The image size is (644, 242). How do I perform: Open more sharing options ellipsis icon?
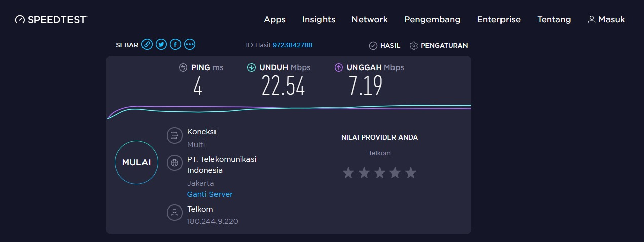tap(190, 45)
